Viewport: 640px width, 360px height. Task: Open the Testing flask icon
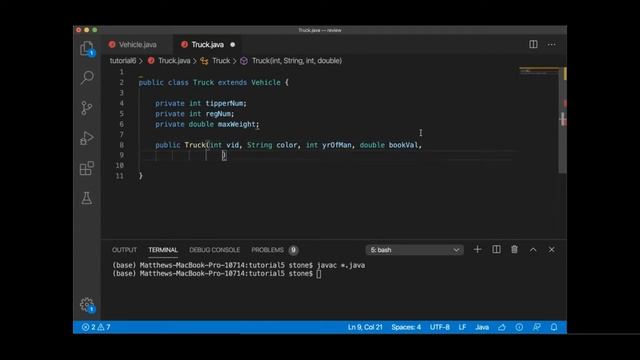(87, 198)
